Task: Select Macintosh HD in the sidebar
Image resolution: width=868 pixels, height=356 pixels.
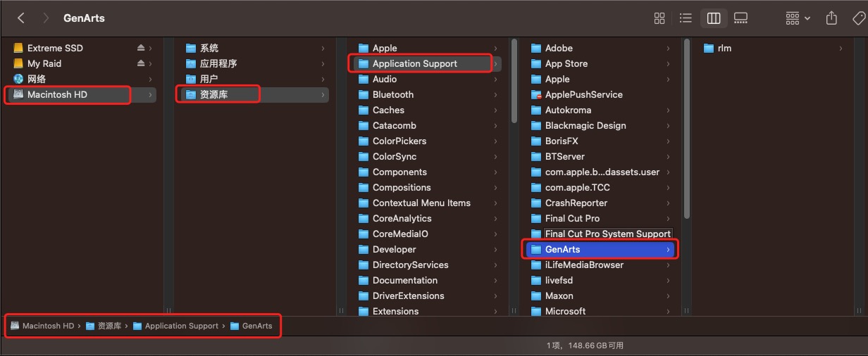Action: click(x=57, y=94)
